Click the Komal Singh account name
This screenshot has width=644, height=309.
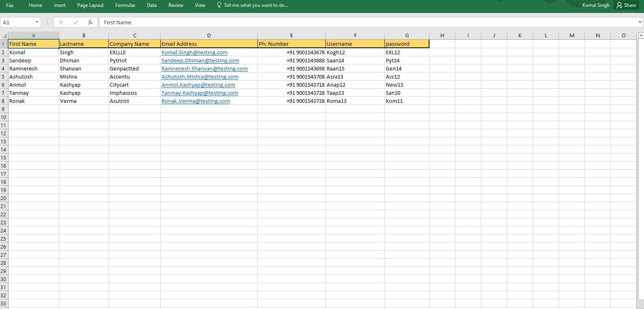point(595,5)
